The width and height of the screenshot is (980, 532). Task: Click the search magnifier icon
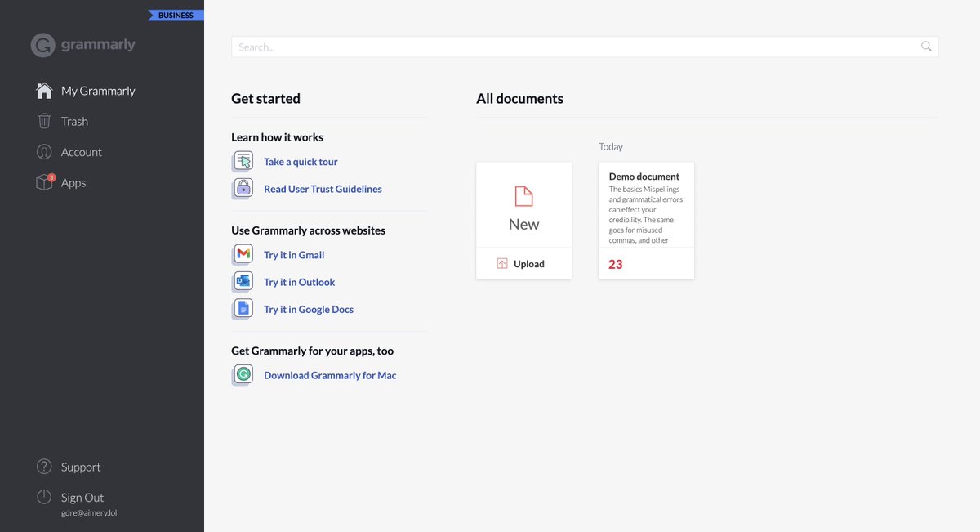point(926,47)
